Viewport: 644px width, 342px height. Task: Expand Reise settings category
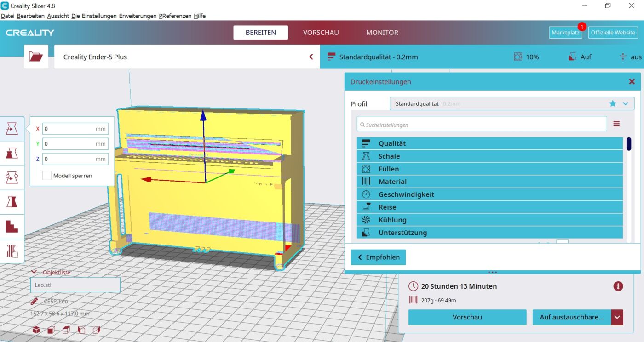coord(489,207)
